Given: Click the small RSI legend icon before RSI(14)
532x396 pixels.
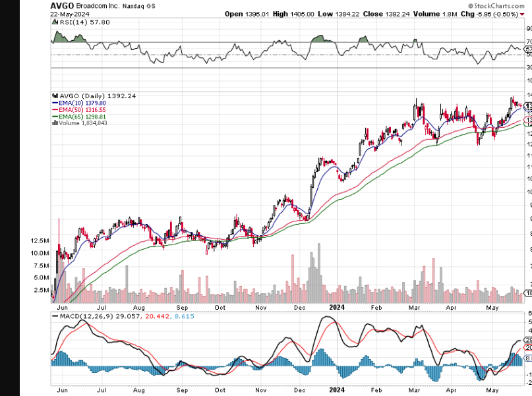Looking at the screenshot, I should coord(55,22).
